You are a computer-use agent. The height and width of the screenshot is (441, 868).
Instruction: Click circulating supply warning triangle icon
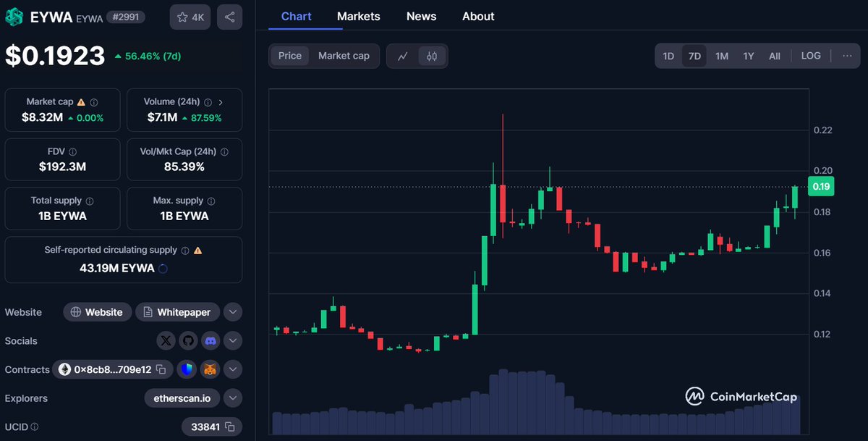tap(197, 251)
